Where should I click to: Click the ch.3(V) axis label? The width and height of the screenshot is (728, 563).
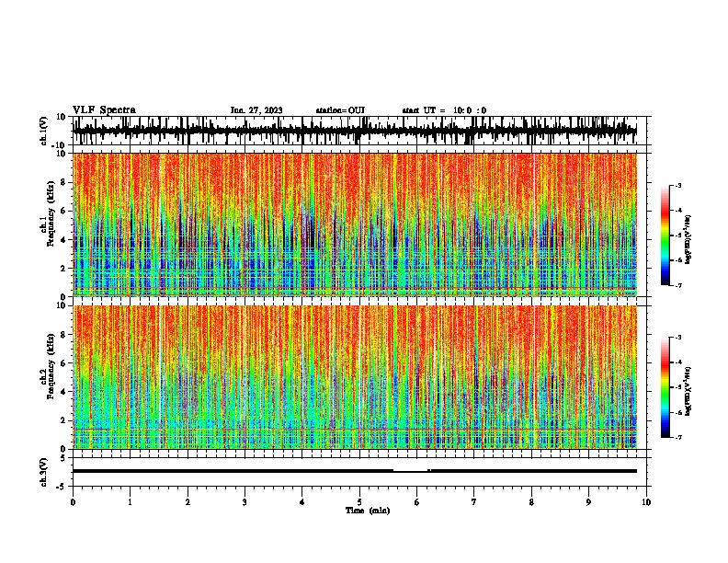click(44, 473)
